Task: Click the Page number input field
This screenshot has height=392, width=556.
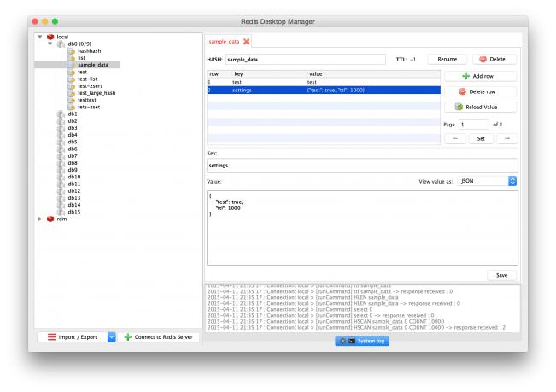Action: [474, 125]
